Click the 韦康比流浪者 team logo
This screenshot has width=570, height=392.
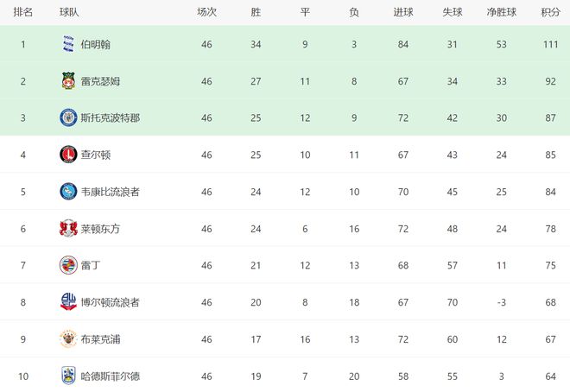click(x=68, y=192)
